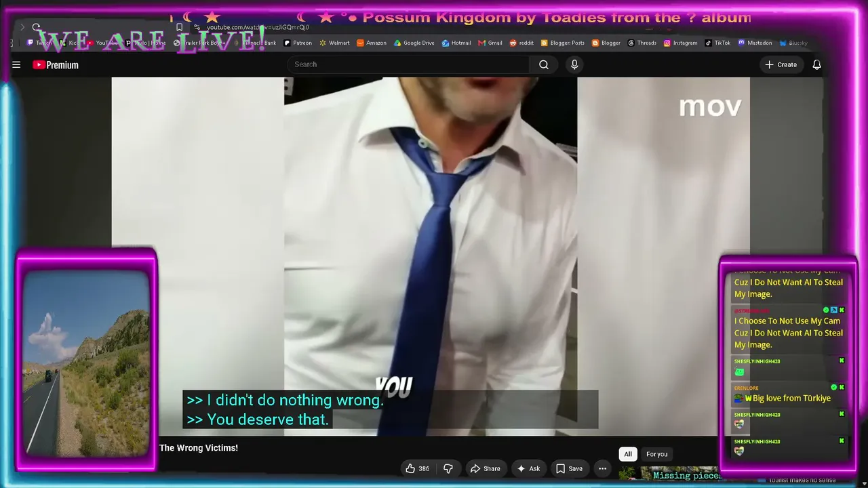
Task: Open the reddit bookmark
Action: 521,43
